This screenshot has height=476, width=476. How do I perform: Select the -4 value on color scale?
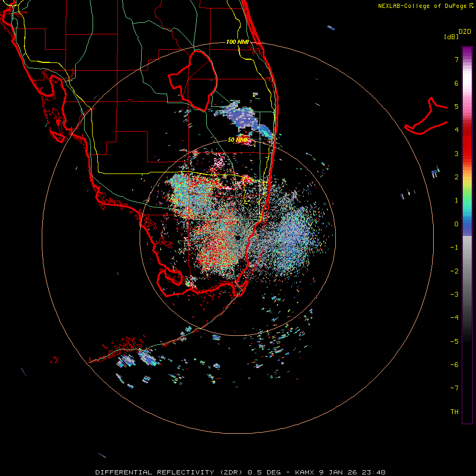coord(454,318)
